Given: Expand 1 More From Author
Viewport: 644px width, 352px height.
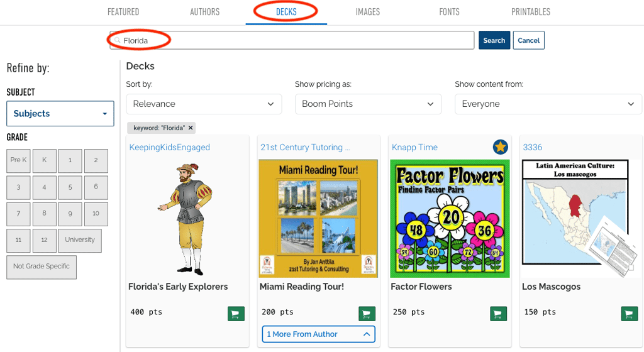Looking at the screenshot, I should 318,334.
